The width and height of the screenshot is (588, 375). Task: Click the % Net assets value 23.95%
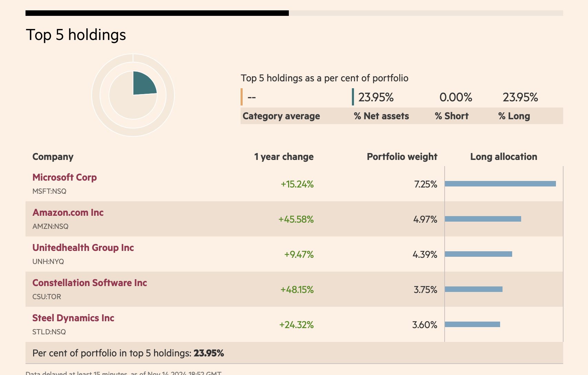pos(376,97)
